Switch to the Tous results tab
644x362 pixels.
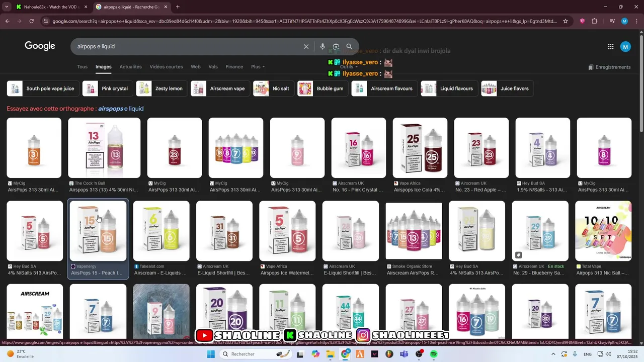tap(82, 67)
